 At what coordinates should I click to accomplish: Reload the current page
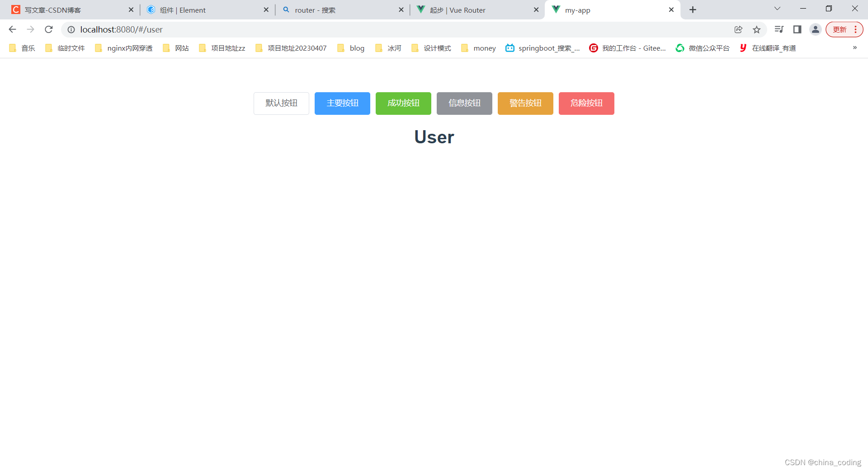tap(49, 29)
